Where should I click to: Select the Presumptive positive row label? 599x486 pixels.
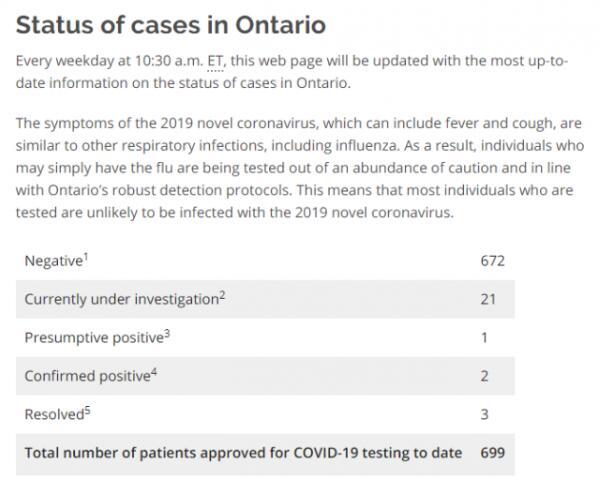pyautogui.click(x=94, y=338)
